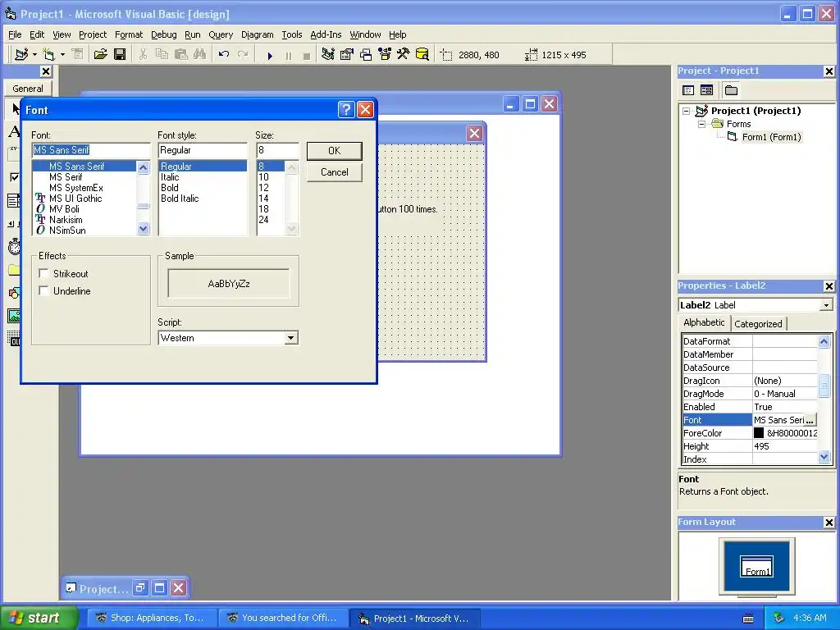The height and width of the screenshot is (630, 840).
Task: Click the Redo arrow icon
Action: click(243, 55)
